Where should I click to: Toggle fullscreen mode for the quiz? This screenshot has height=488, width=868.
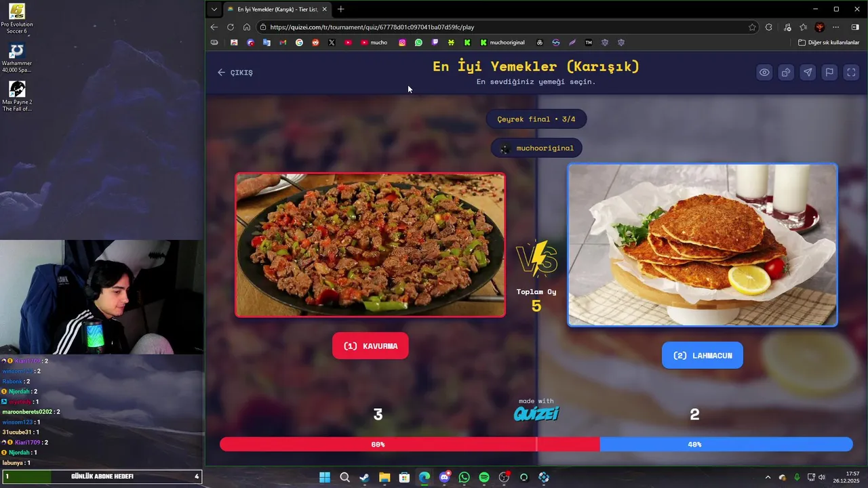851,73
